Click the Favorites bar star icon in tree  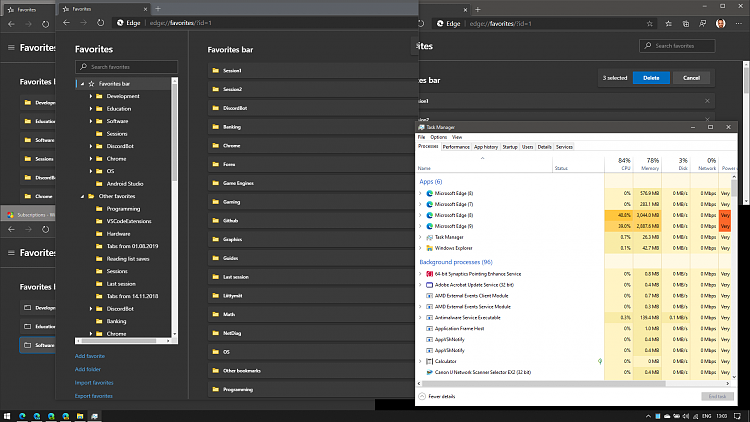pos(91,84)
